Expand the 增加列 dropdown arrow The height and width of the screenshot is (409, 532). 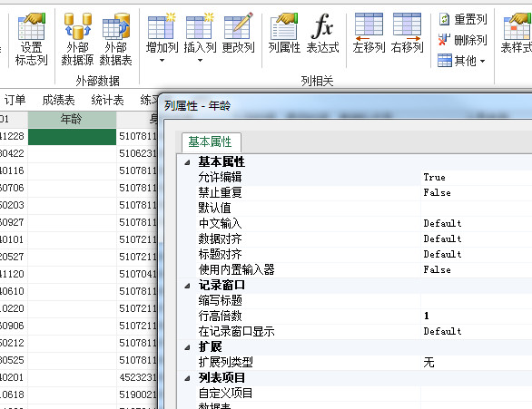162,61
